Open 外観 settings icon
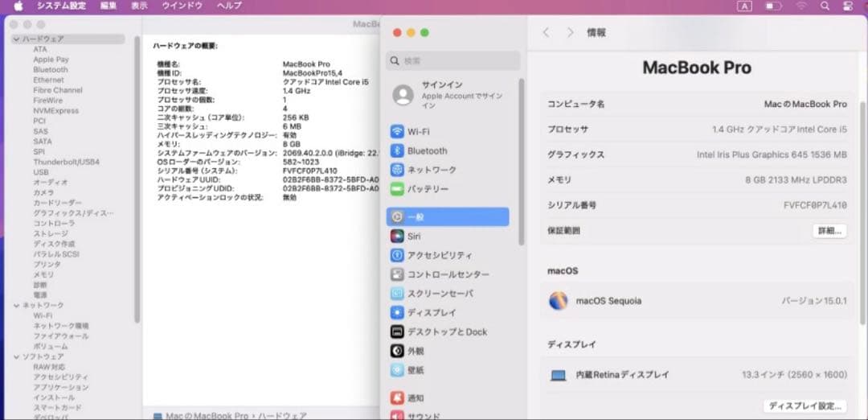868x420 pixels. pos(397,351)
